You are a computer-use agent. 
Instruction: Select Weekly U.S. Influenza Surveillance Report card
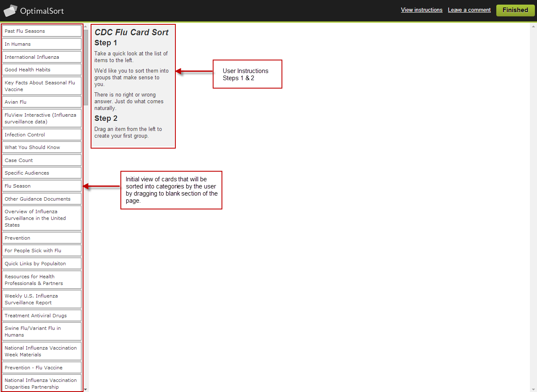coord(42,299)
